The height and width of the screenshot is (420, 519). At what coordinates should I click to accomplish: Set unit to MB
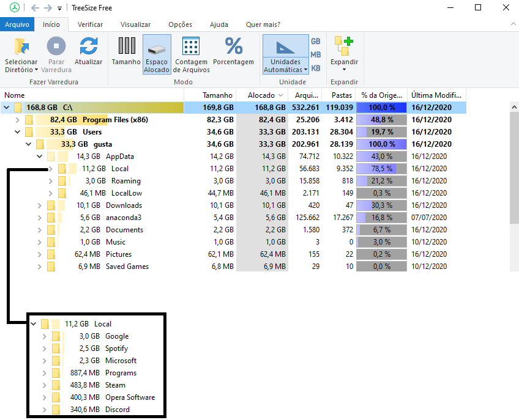[316, 55]
